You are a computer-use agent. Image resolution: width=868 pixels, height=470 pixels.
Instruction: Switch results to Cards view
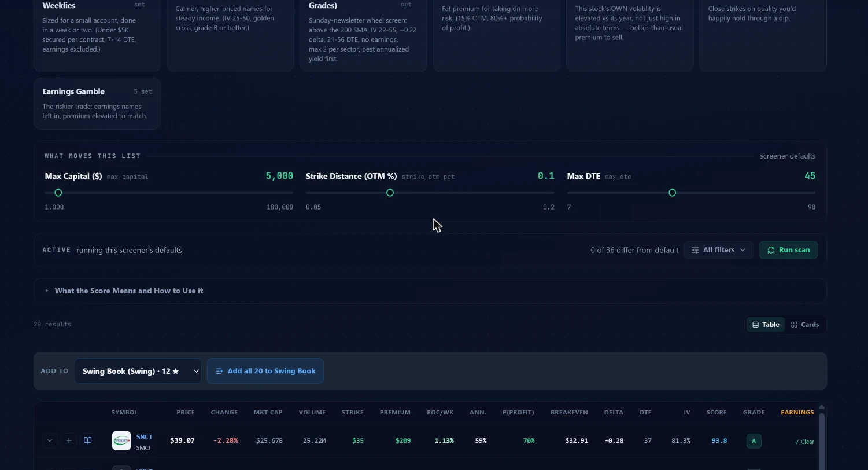click(x=805, y=325)
